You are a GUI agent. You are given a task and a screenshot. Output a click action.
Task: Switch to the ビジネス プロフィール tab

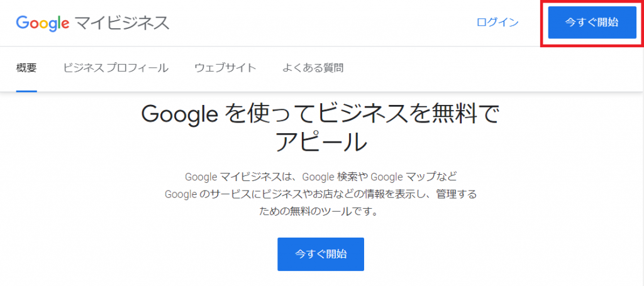[x=116, y=68]
